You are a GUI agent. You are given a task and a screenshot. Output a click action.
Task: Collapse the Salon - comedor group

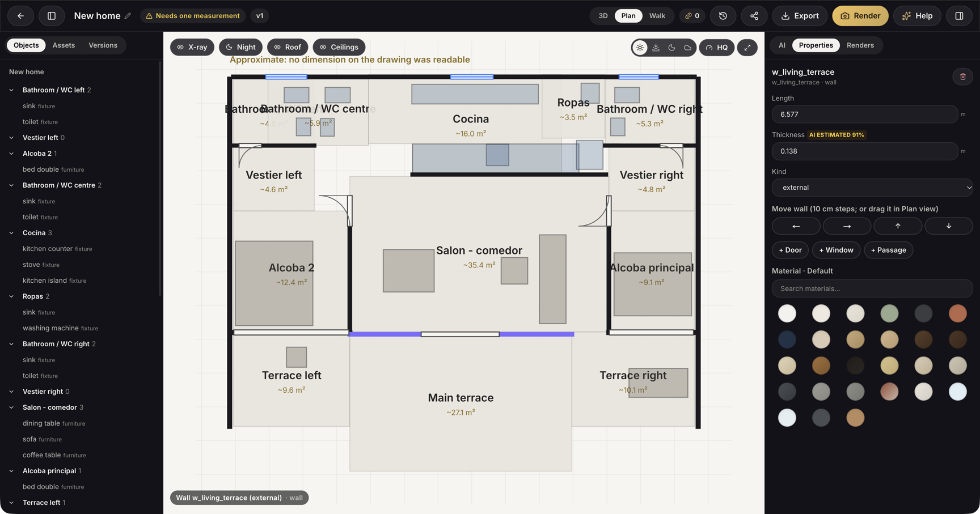pyautogui.click(x=11, y=407)
